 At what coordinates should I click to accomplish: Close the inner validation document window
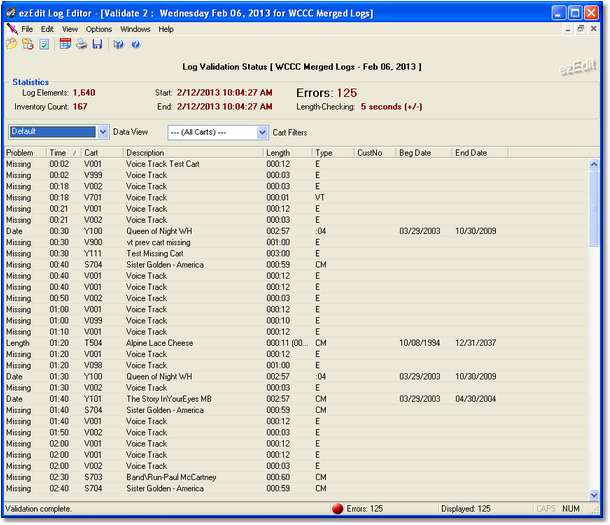[x=593, y=29]
